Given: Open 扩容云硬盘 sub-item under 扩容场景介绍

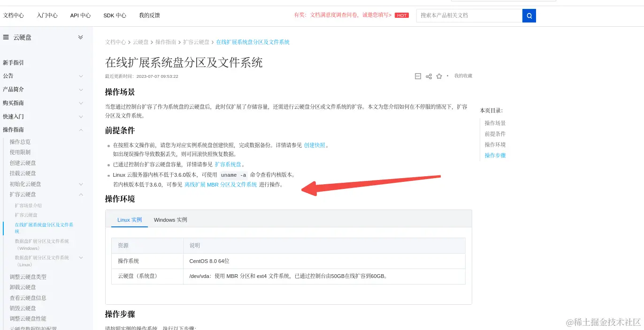Looking at the screenshot, I should point(26,215).
